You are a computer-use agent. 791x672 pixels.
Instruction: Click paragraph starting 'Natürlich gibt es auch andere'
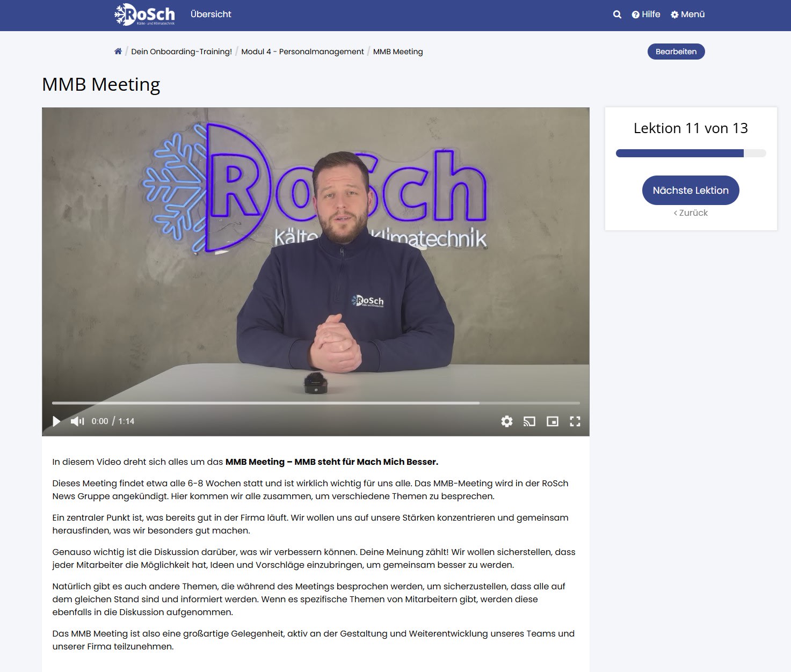[x=309, y=599]
